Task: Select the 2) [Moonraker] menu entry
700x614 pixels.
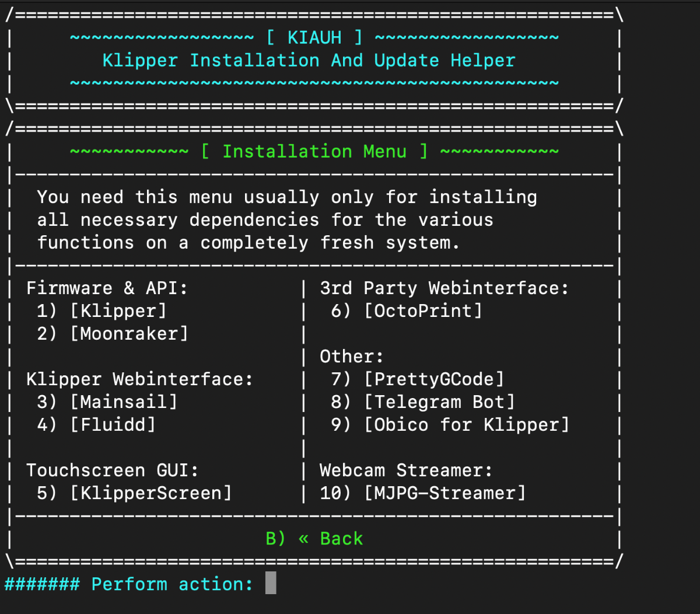Action: click(x=113, y=333)
